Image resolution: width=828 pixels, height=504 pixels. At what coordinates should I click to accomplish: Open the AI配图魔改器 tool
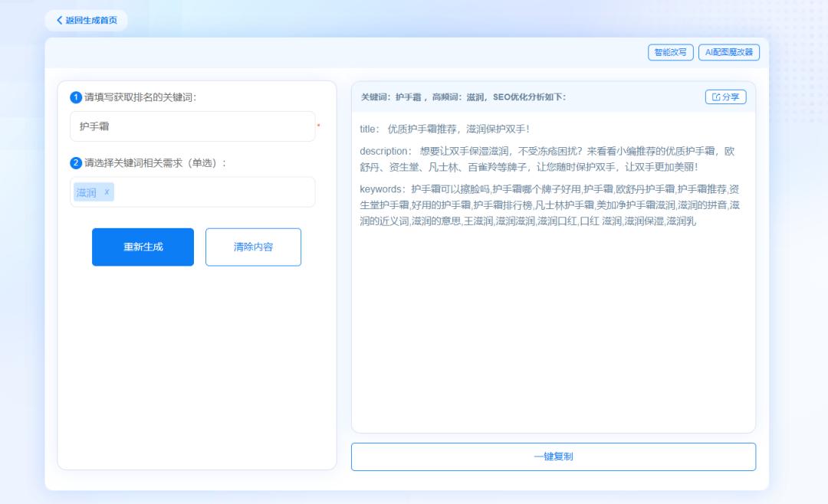731,52
